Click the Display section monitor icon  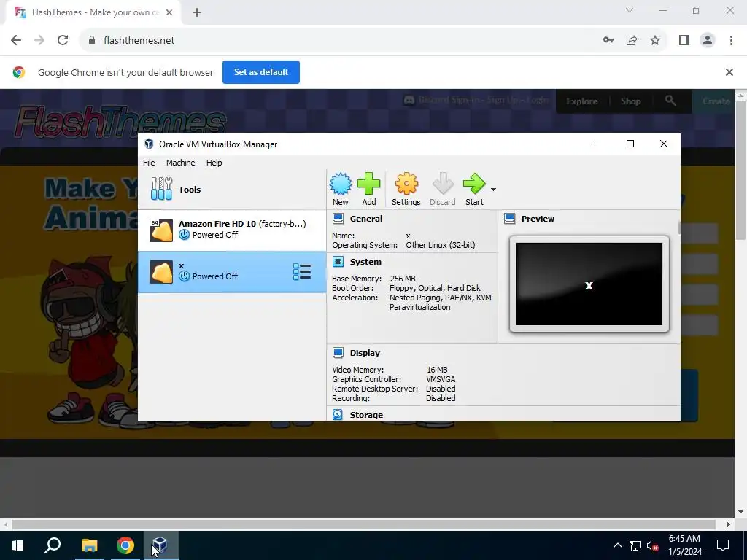(338, 352)
